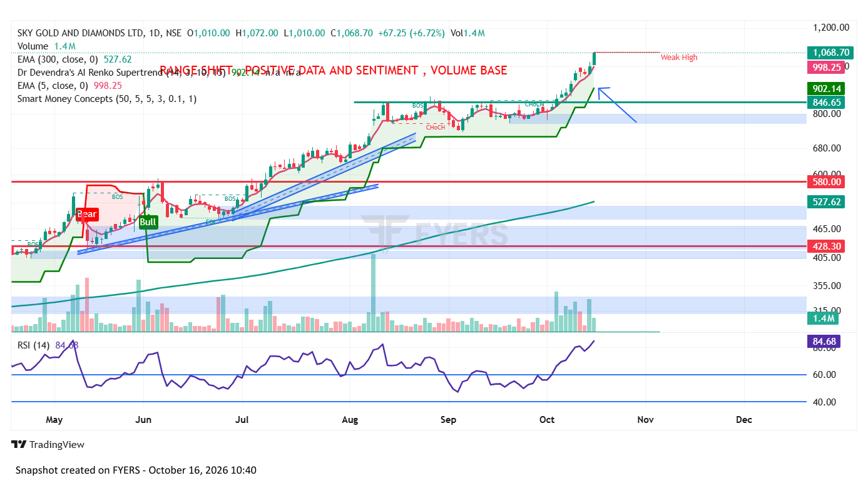Click the 1,068.70 current price label
Screen dimensions: 868x483
[x=831, y=53]
